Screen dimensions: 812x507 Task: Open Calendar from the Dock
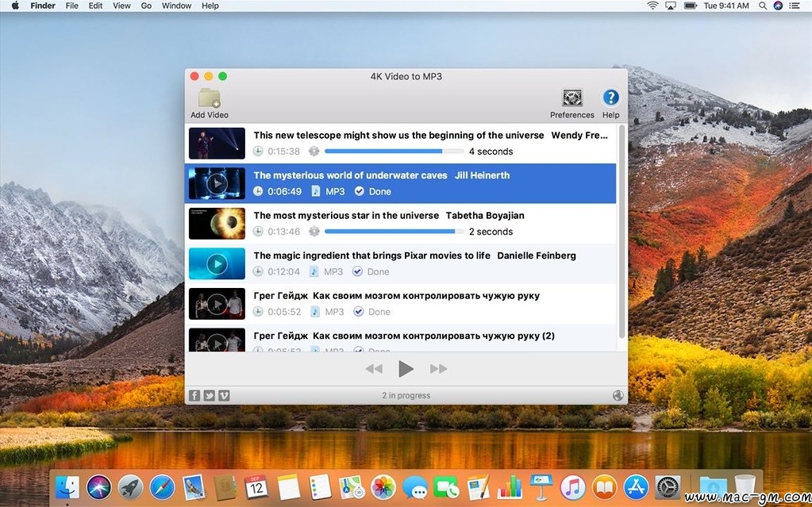coord(257,487)
